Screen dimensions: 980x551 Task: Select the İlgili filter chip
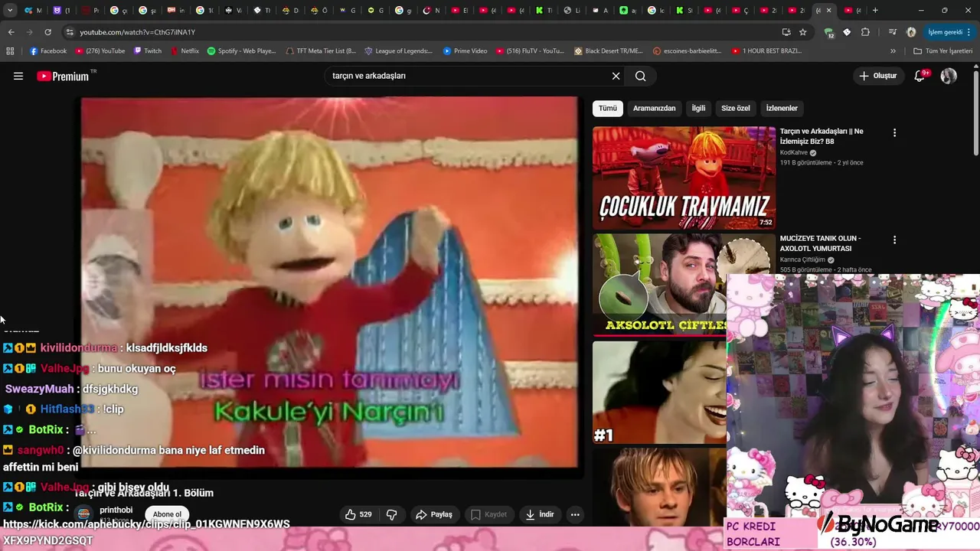click(699, 108)
